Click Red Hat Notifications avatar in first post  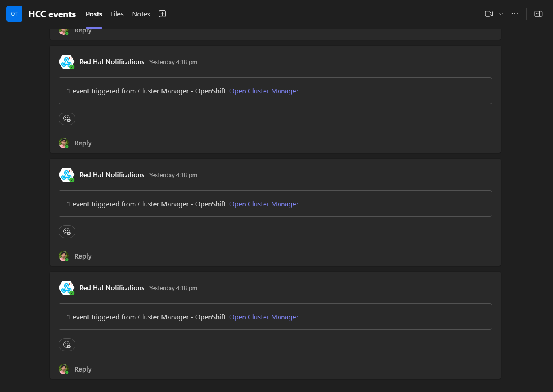67,62
